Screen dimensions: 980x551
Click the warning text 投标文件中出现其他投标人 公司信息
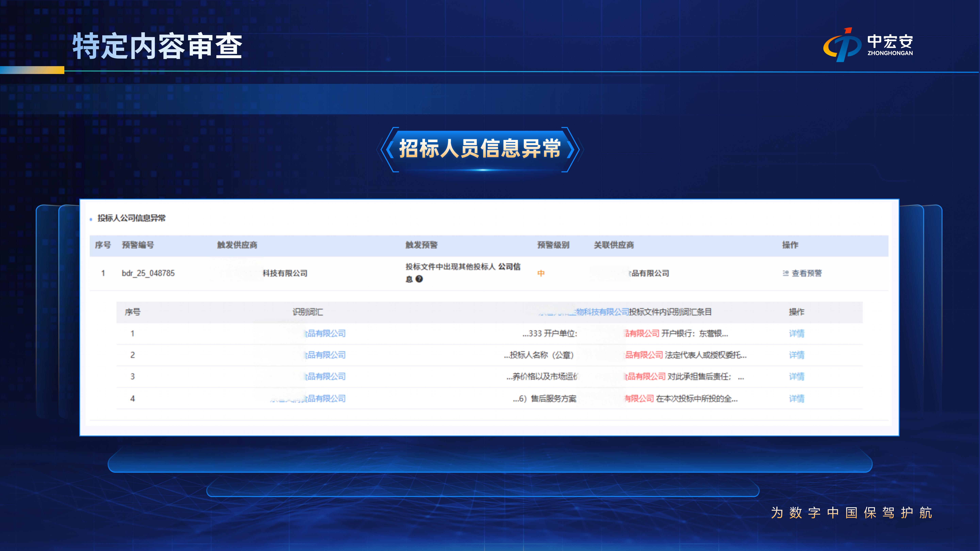463,273
